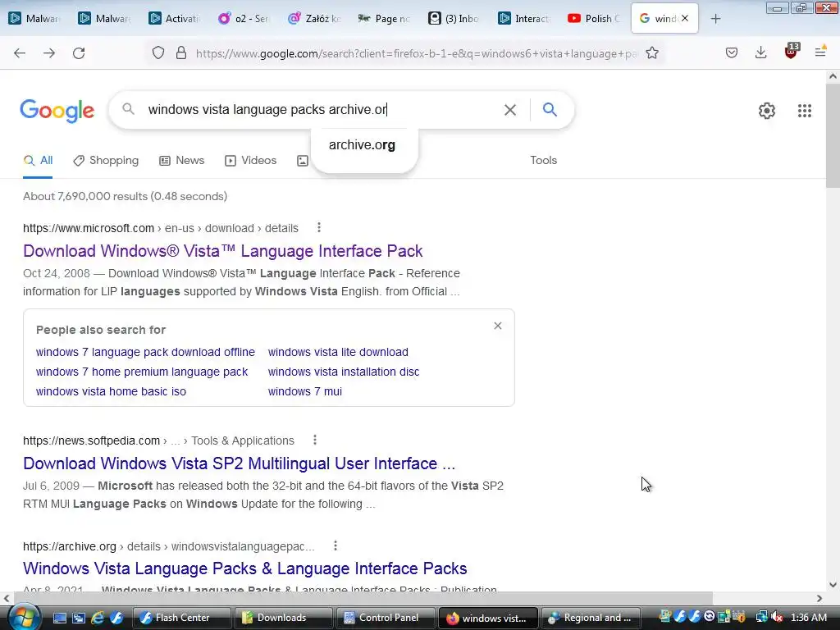Launch Internet Explorer from quick launch
This screenshot has width=840, height=630.
click(x=97, y=618)
